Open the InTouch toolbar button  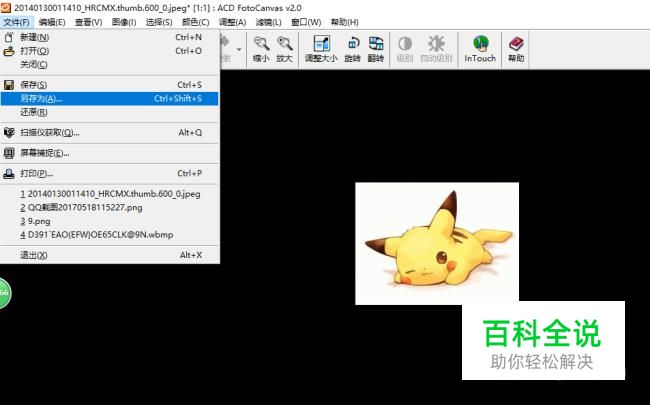pos(480,49)
